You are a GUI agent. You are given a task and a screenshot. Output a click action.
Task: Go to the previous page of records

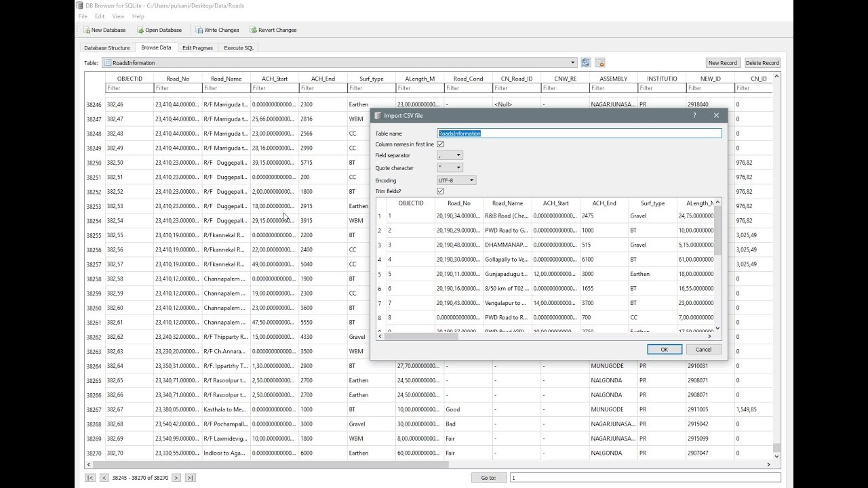pyautogui.click(x=104, y=478)
